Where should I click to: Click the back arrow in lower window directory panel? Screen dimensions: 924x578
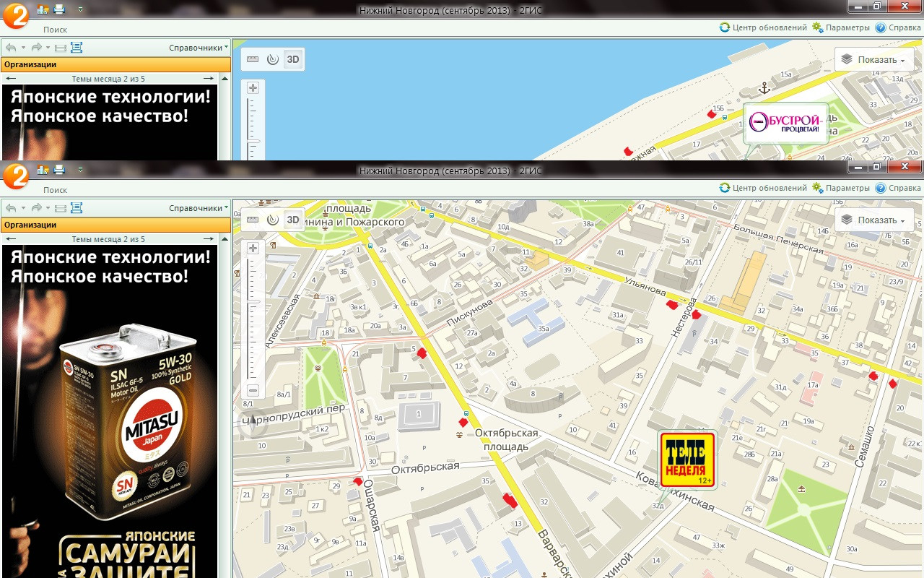tap(11, 208)
